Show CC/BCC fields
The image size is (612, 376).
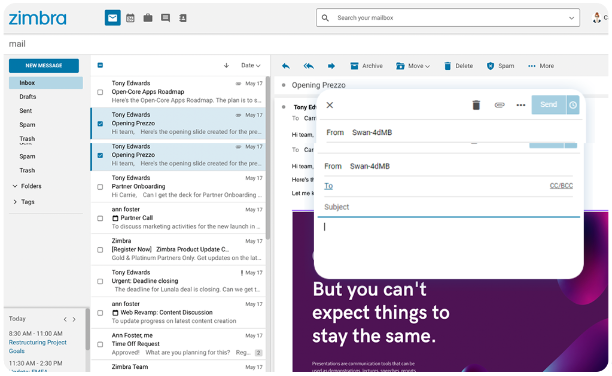click(x=561, y=186)
